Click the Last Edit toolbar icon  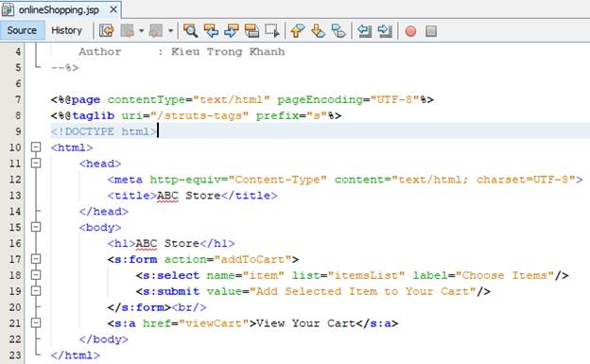(x=107, y=30)
